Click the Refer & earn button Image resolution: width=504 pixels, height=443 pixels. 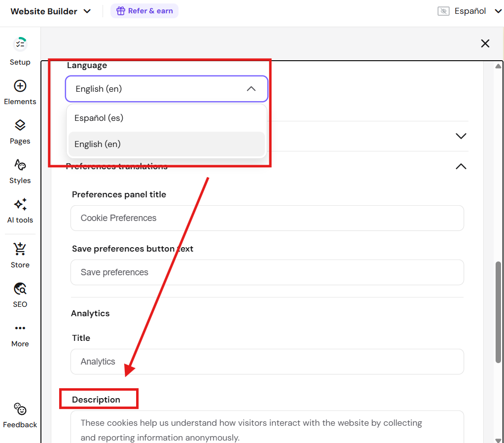[144, 11]
